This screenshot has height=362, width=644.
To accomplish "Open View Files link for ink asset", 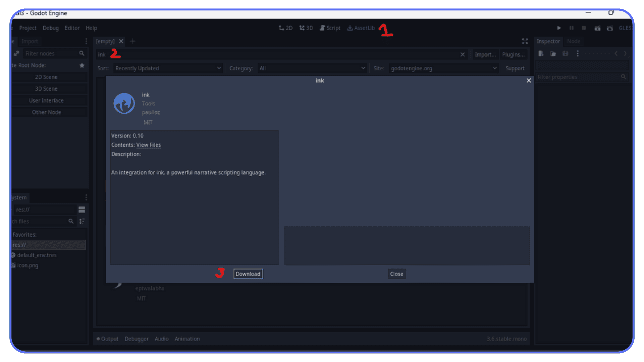I will point(148,145).
